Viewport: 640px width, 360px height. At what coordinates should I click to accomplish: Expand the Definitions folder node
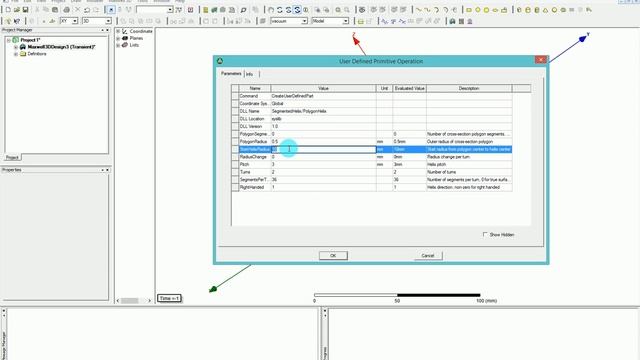tap(16, 54)
